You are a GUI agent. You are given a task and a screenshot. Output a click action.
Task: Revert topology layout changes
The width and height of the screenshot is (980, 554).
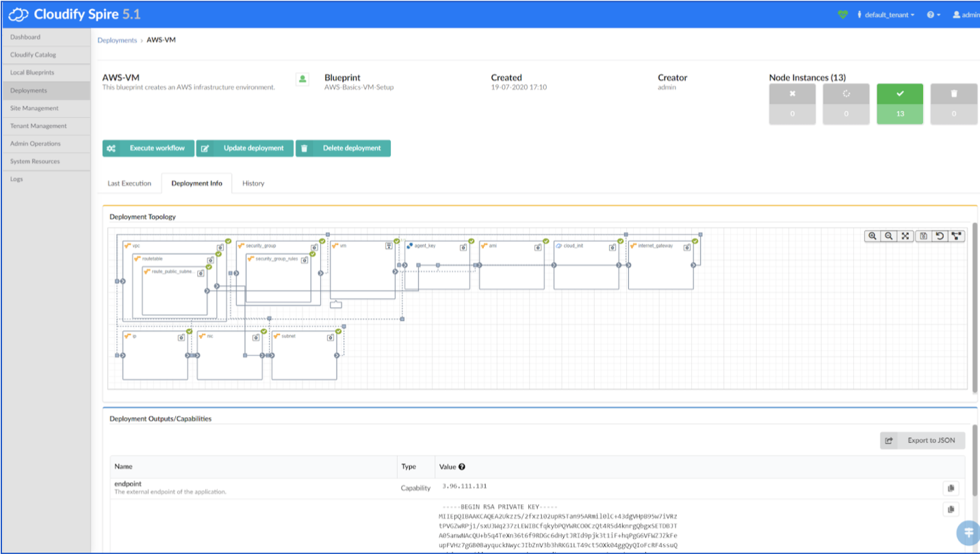click(940, 236)
